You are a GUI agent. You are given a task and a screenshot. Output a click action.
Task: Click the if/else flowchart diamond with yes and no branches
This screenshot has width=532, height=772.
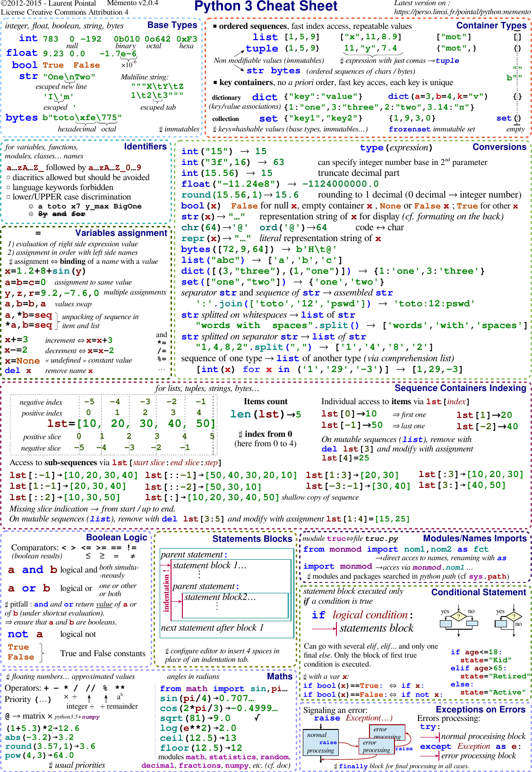(458, 616)
